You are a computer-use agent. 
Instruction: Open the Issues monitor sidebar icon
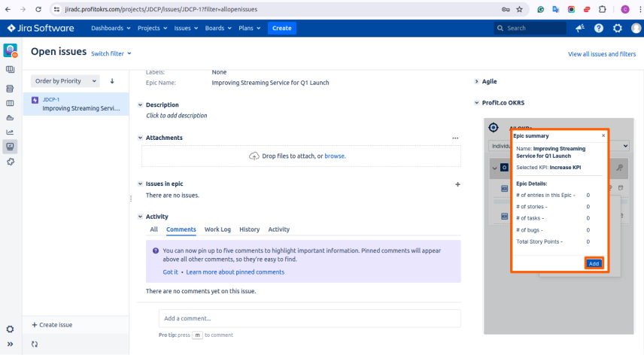10,147
